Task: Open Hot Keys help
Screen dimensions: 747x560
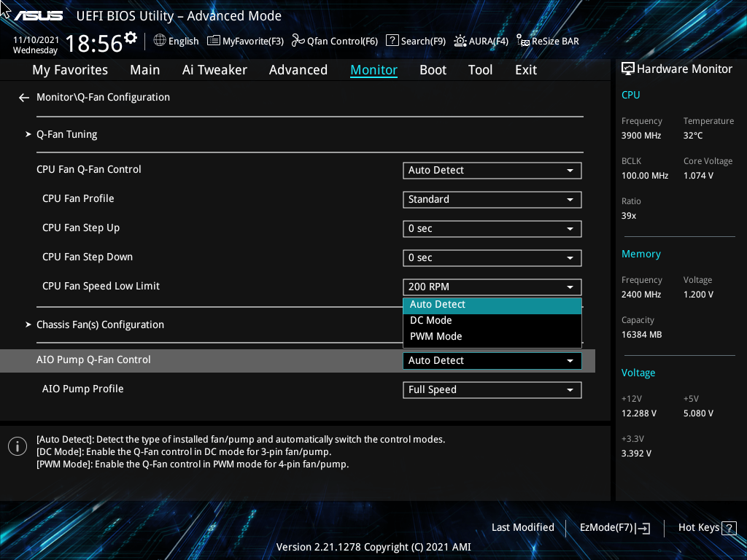Action: (x=707, y=528)
